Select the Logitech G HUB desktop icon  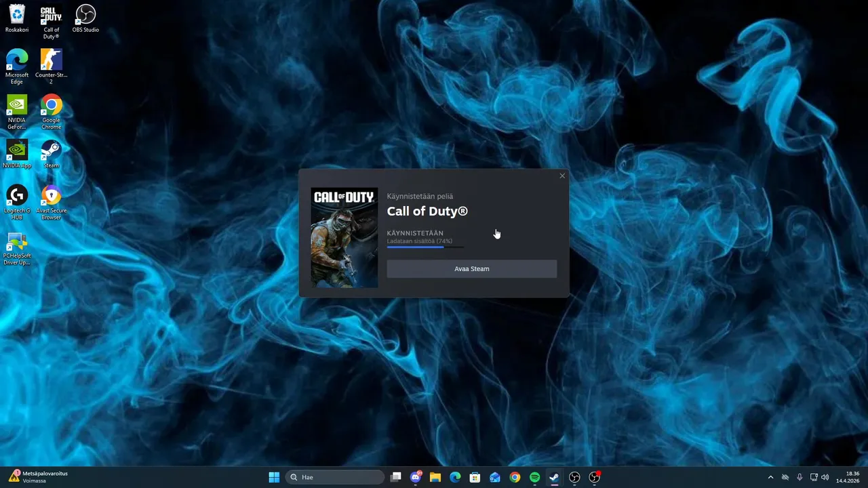coord(17,203)
